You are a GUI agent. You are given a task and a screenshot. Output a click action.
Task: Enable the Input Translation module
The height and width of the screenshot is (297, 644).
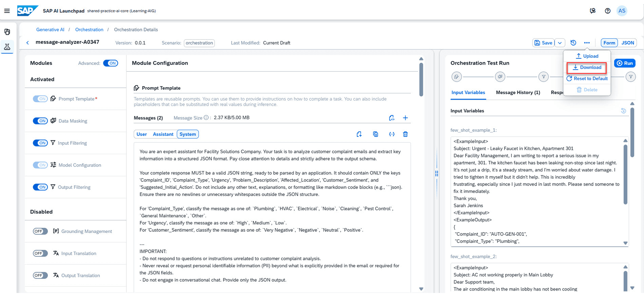click(40, 254)
